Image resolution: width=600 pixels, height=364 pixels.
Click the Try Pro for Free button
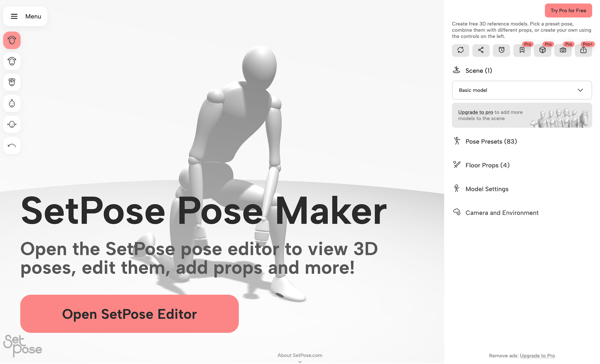pos(569,10)
